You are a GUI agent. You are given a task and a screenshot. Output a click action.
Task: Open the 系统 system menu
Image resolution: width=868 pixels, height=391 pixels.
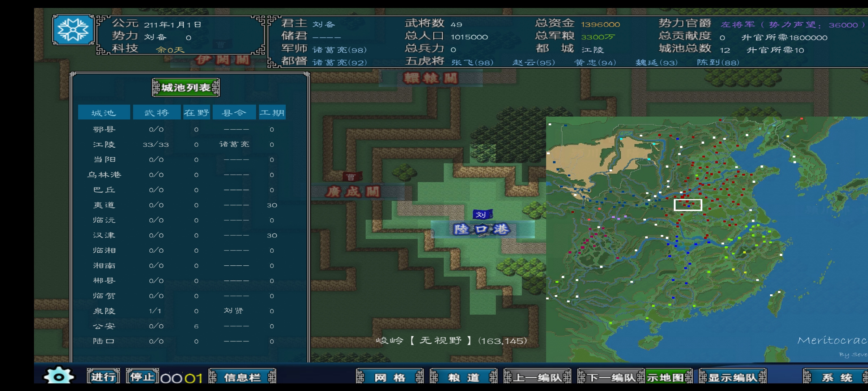pos(835,377)
